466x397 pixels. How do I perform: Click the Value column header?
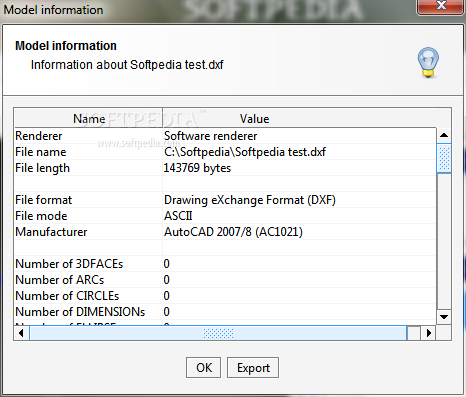pyautogui.click(x=254, y=118)
